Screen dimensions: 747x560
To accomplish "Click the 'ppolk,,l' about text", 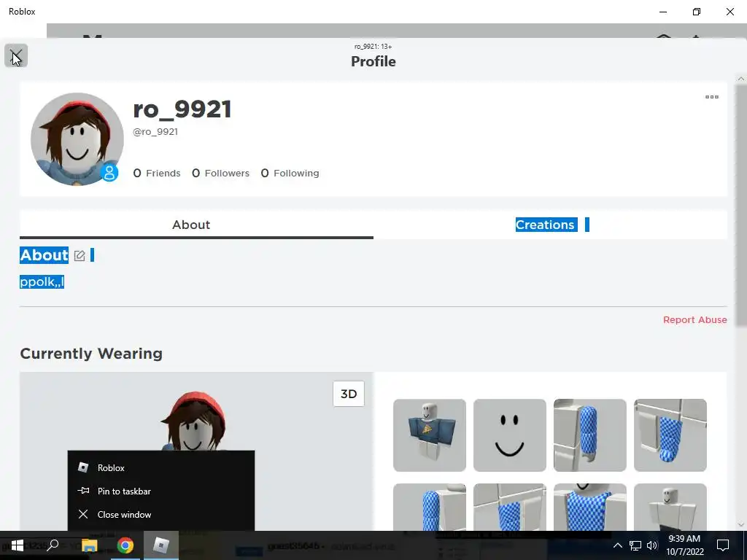I will tap(42, 282).
